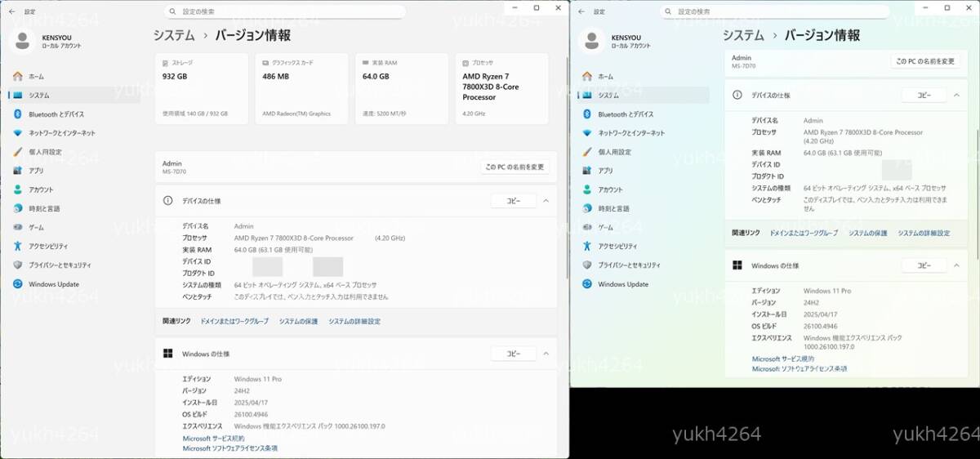Open 時刻と言語 icon in left window

pyautogui.click(x=17, y=208)
